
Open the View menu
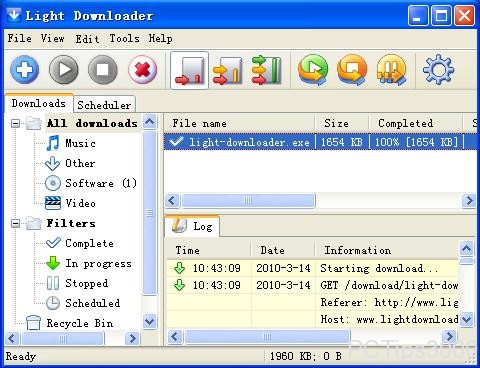(52, 38)
